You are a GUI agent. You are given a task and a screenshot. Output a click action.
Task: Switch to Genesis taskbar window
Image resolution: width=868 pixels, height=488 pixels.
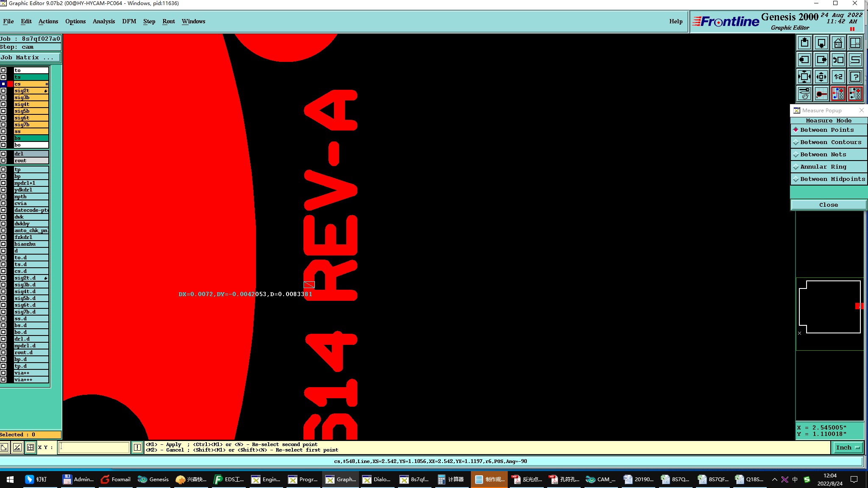point(153,480)
